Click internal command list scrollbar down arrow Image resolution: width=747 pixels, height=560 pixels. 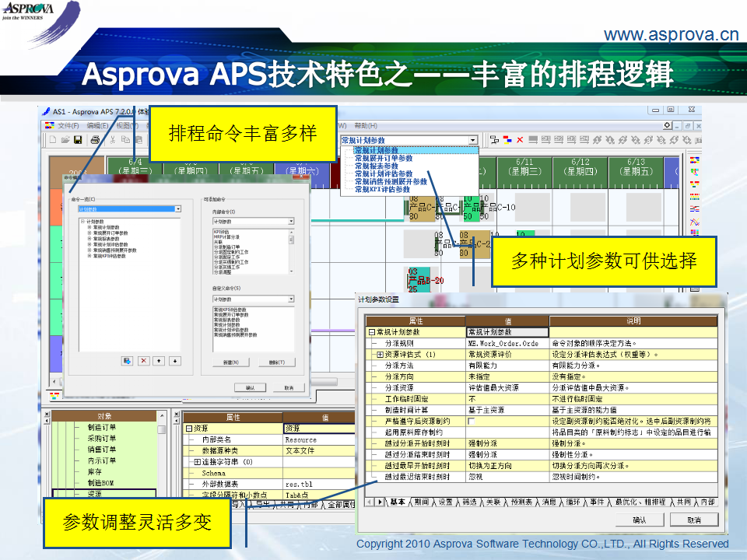292,271
